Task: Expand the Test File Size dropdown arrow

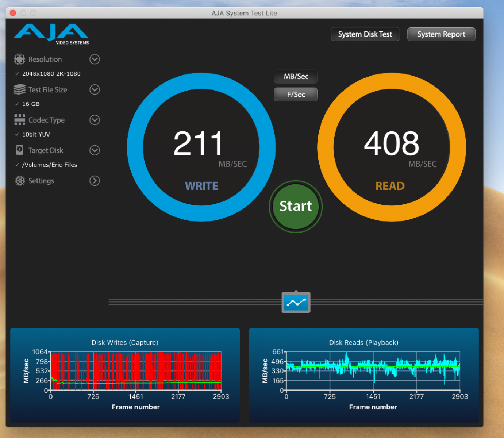Action: 95,89
